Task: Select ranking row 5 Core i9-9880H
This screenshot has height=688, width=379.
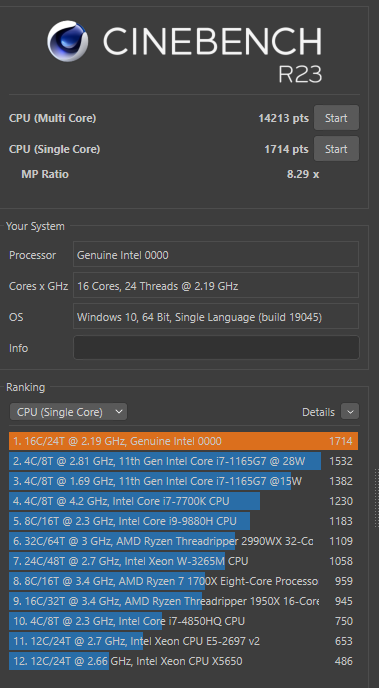Action: click(183, 521)
